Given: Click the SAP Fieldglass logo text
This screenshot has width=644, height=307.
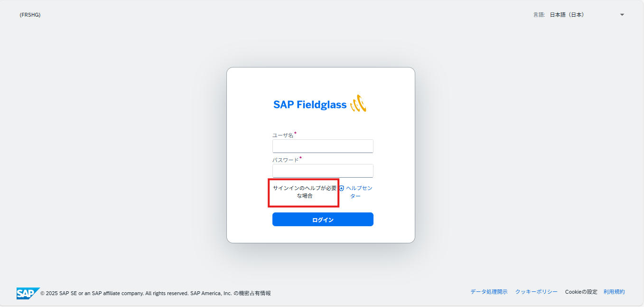Looking at the screenshot, I should point(310,105).
